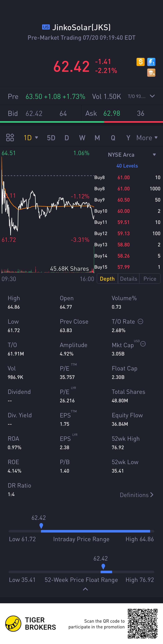The width and height of the screenshot is (163, 644).
Task: Tap the 40 Levels link
Action: pyautogui.click(x=127, y=166)
